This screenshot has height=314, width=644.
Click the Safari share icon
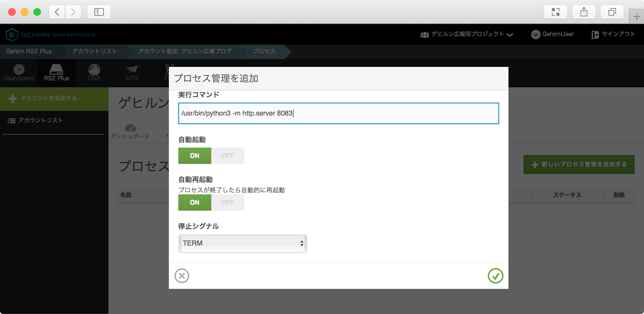[x=584, y=12]
